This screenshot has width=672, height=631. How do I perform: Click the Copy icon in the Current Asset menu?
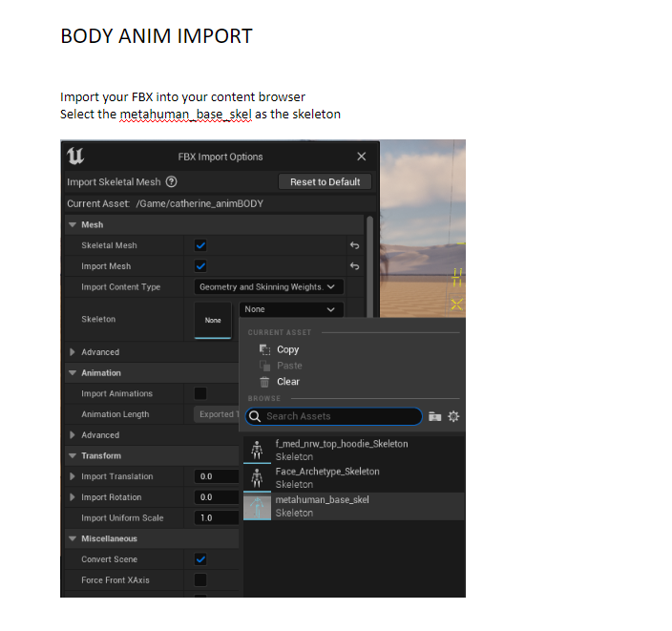pos(264,349)
